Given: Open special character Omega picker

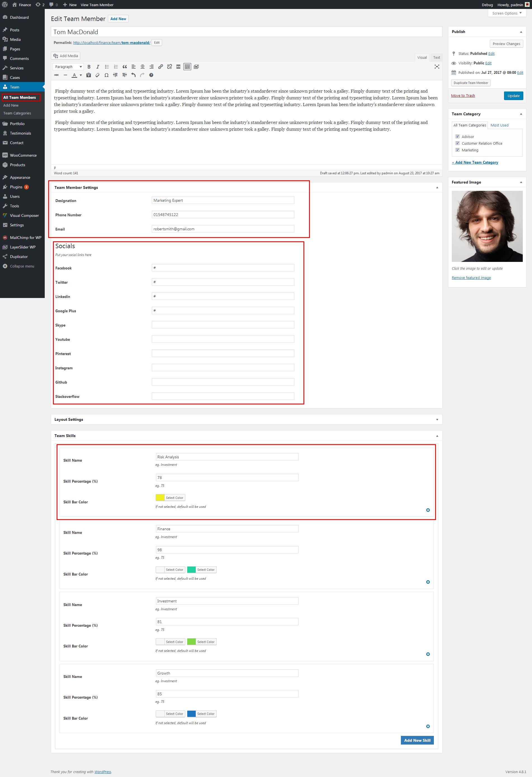Looking at the screenshot, I should point(107,75).
